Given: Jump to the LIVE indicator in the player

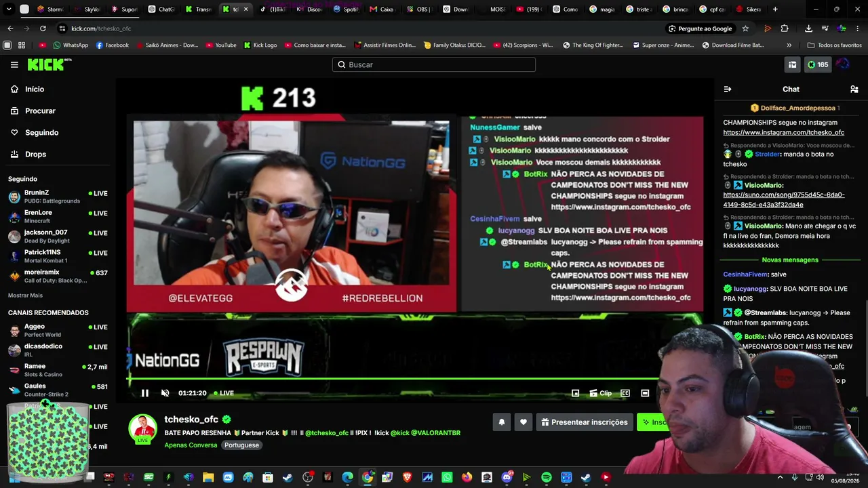Looking at the screenshot, I should pos(224,393).
